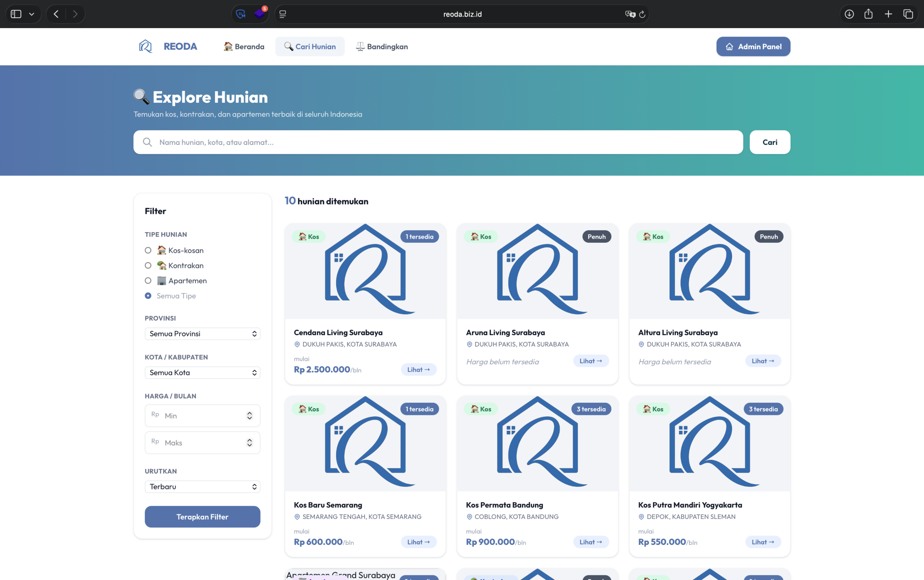Click the share icon in Safari
The width and height of the screenshot is (924, 580).
868,14
